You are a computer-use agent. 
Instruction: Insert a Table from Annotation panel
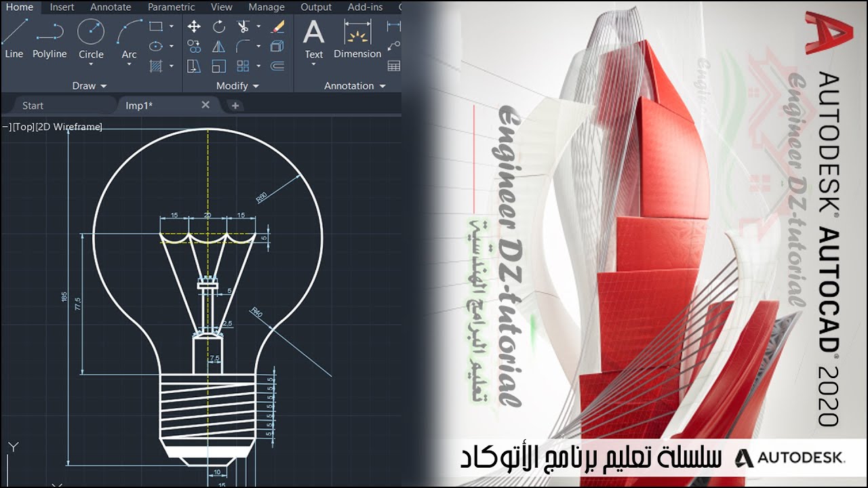(x=393, y=66)
